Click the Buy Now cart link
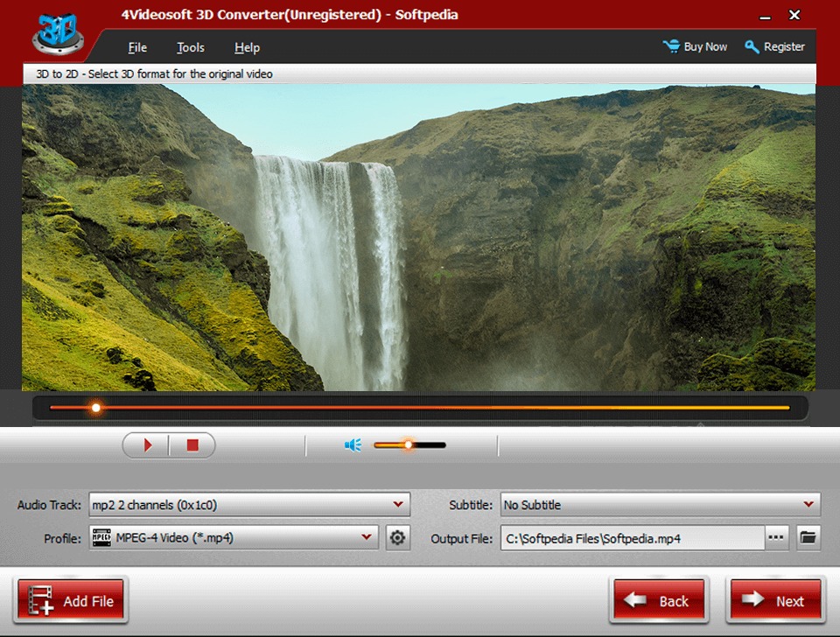The height and width of the screenshot is (637, 840). click(695, 46)
